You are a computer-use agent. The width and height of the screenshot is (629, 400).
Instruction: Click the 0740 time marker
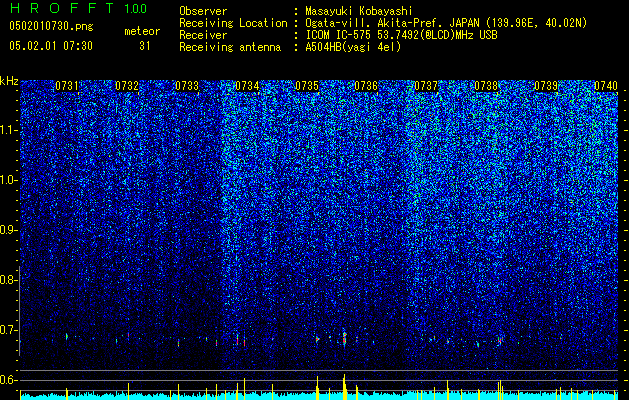pos(606,86)
